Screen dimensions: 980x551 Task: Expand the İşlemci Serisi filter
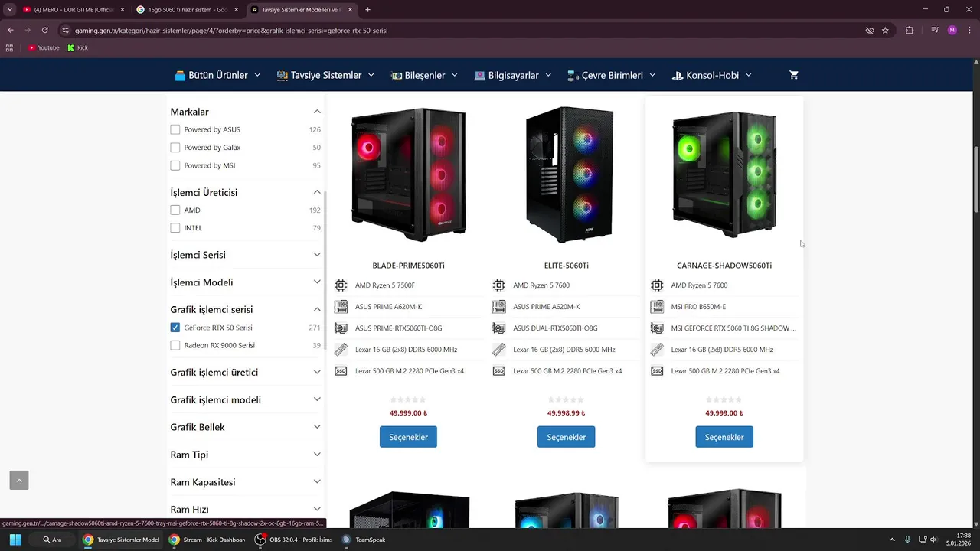tap(245, 255)
